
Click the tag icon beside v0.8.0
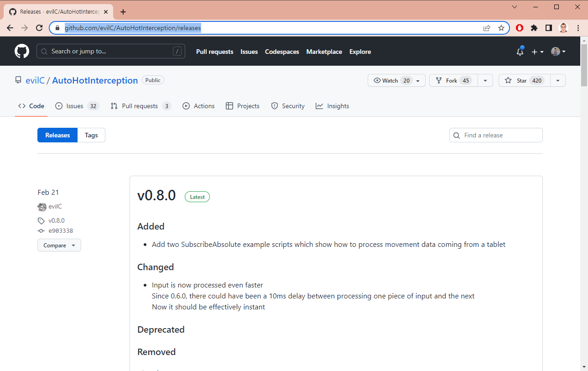point(41,221)
